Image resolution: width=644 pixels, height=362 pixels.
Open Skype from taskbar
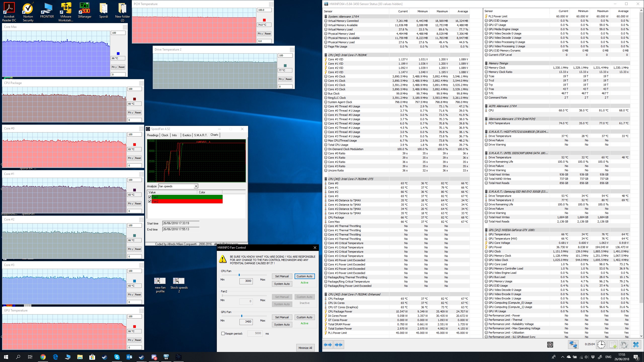click(117, 357)
